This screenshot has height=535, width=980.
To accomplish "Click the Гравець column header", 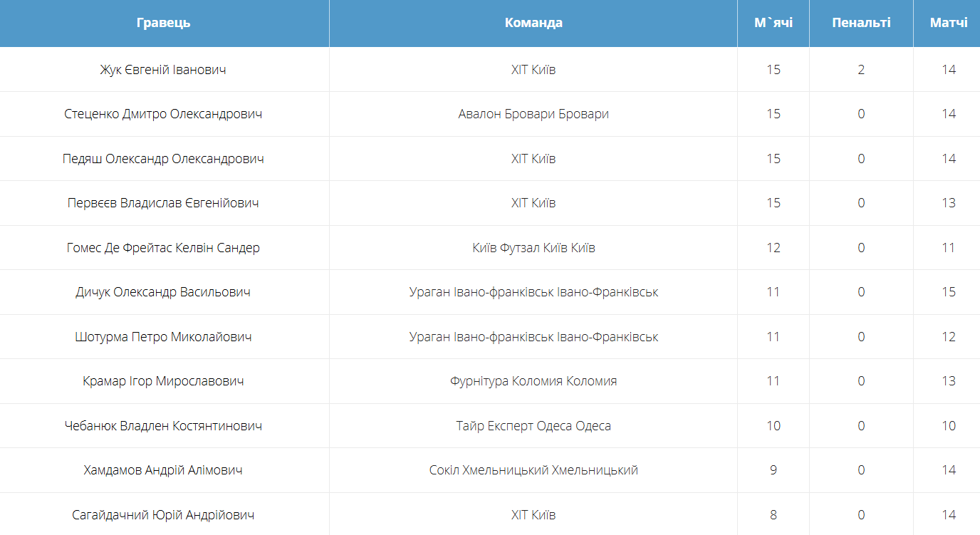I will pos(164,23).
